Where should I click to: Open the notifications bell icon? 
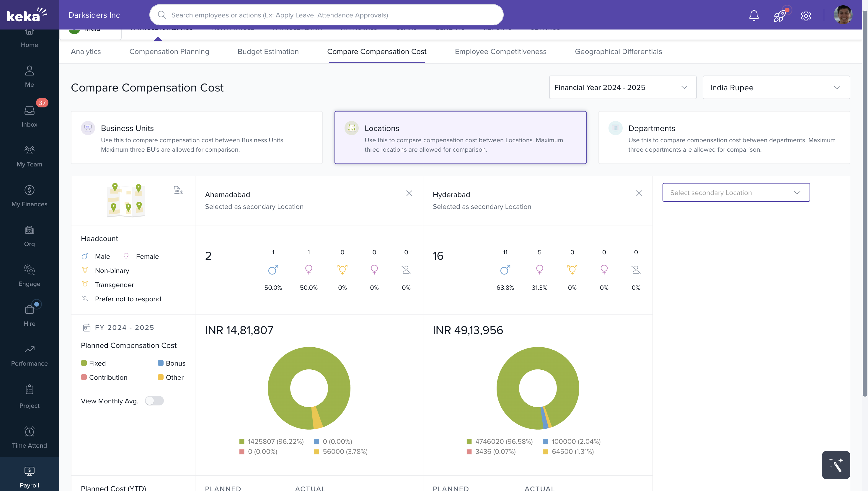pos(754,15)
